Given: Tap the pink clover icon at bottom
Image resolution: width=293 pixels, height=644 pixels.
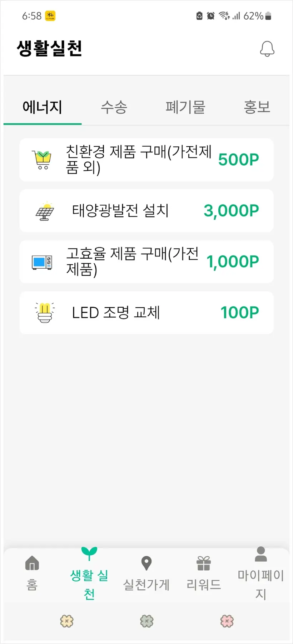Looking at the screenshot, I should tap(227, 621).
